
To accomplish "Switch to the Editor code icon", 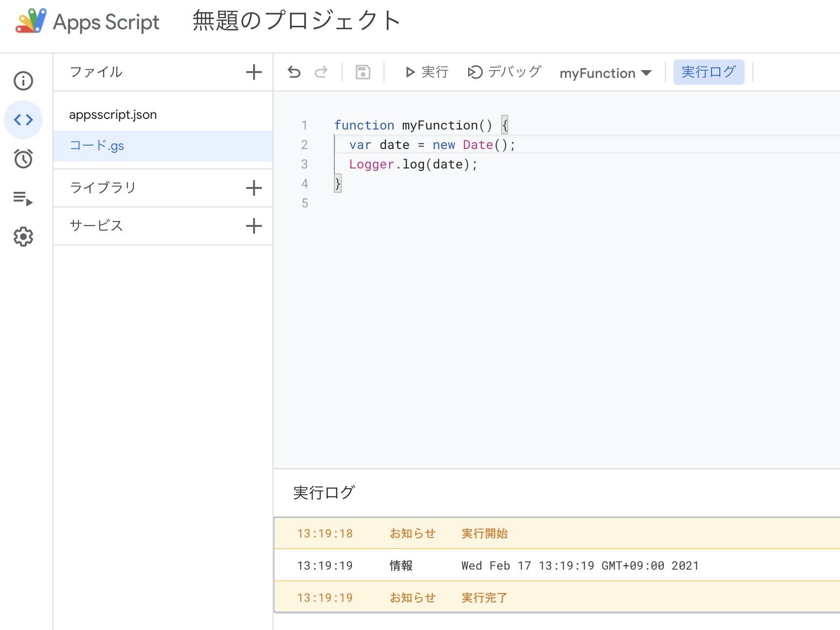I will pos(23,120).
